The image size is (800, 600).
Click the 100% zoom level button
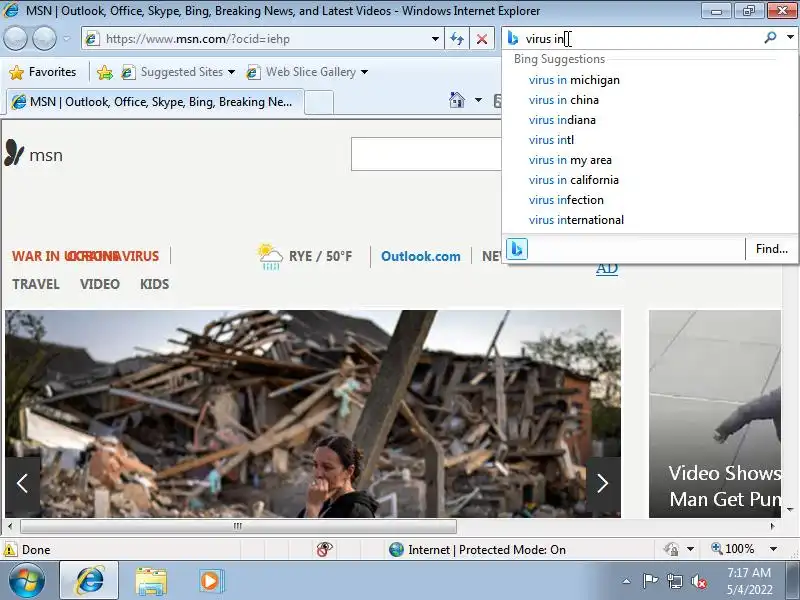coord(733,549)
